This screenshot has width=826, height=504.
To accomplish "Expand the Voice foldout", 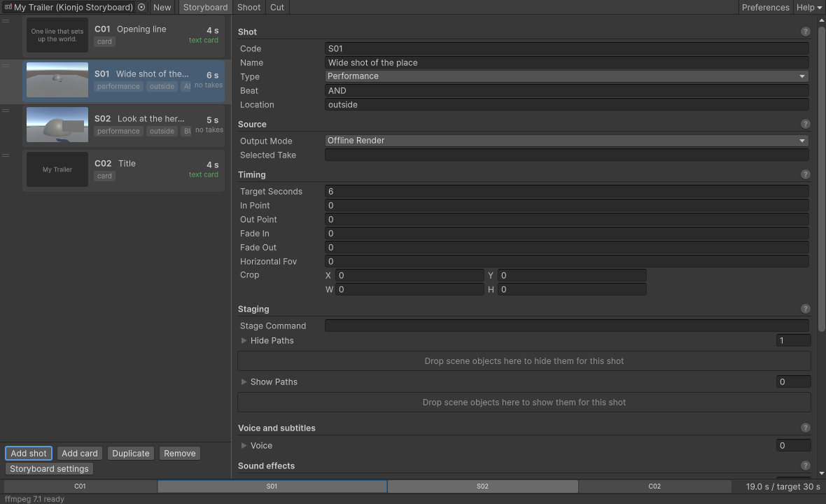I will (x=244, y=445).
